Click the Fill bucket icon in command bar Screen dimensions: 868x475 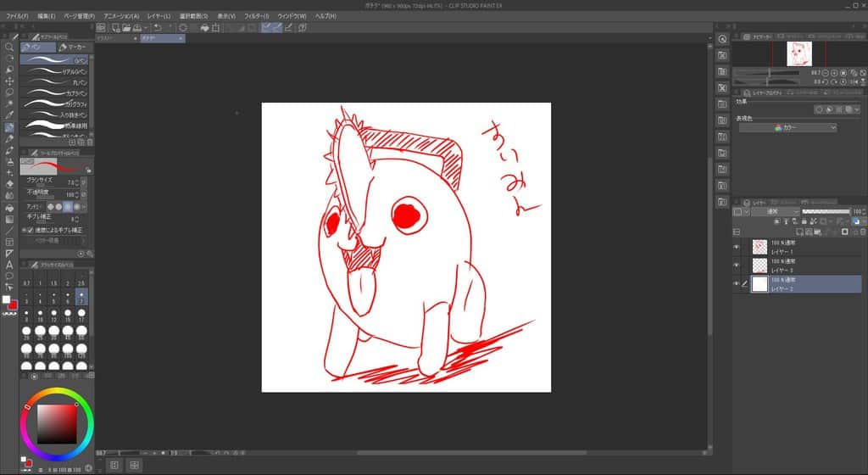click(x=204, y=28)
